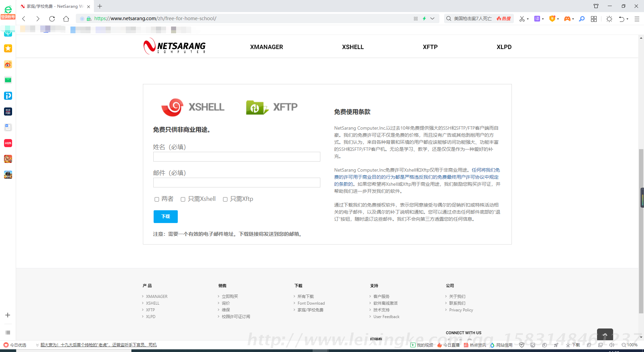Screen dimensions: 644x352
Task: Expand the undo/restore tab dropdown arrow
Action: point(627,19)
